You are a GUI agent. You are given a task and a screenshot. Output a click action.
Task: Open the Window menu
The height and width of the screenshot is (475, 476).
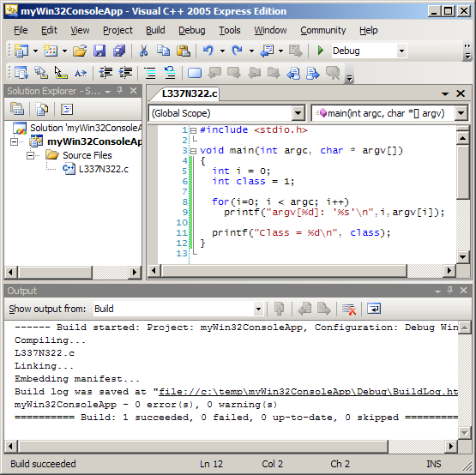270,30
